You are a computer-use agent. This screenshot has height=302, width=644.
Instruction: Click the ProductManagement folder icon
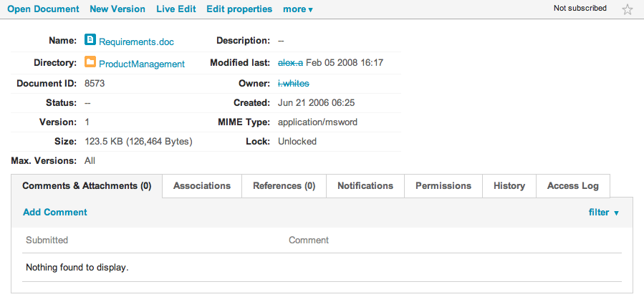click(x=90, y=62)
